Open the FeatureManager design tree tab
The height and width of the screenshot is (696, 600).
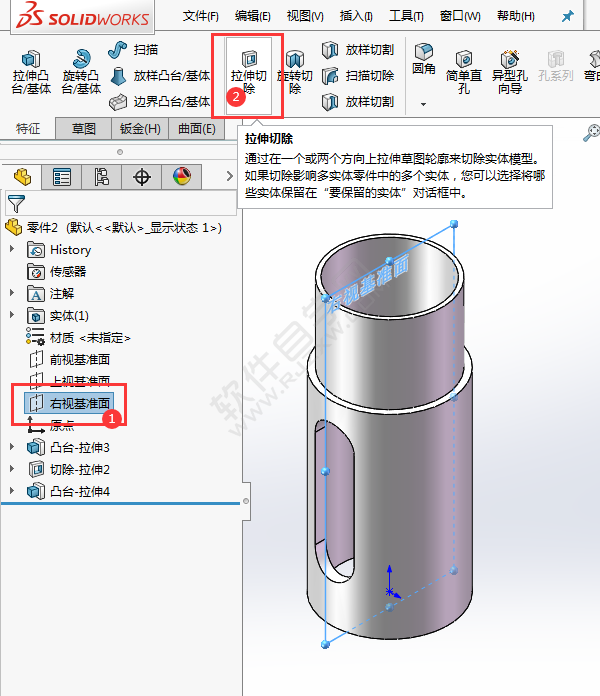[22, 177]
